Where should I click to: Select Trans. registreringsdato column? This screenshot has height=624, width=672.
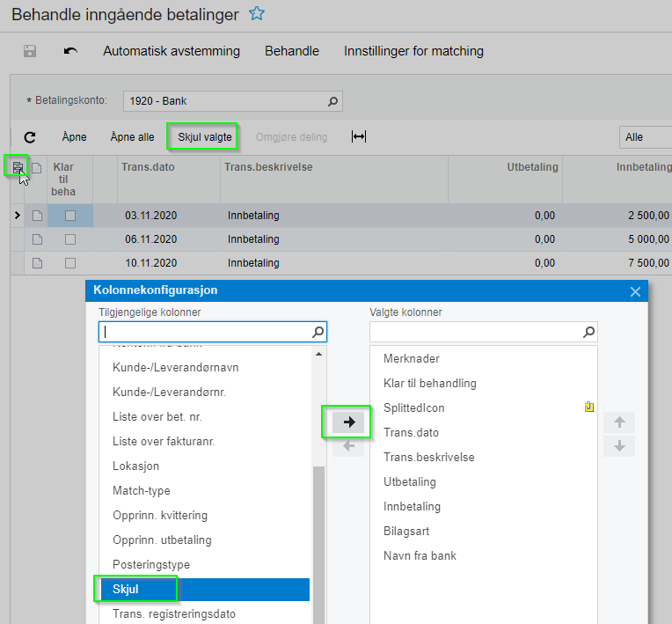[174, 613]
